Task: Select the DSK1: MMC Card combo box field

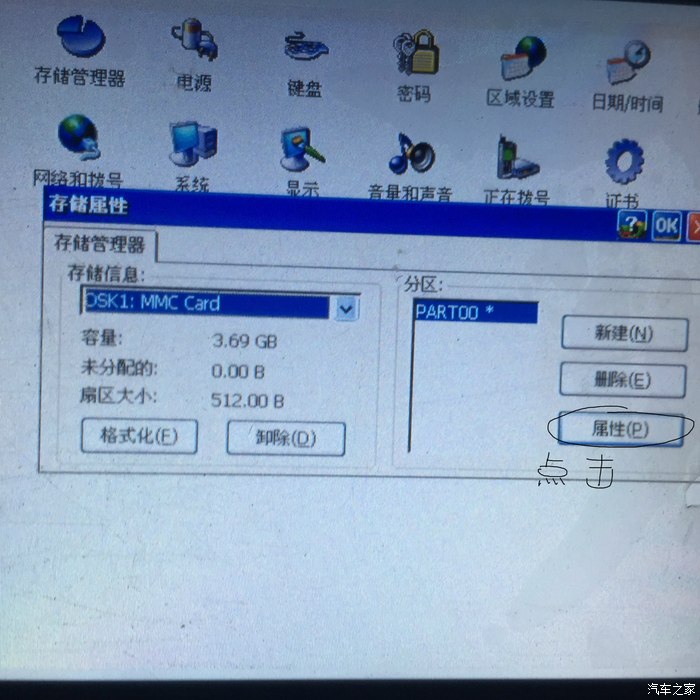Action: pos(220,304)
